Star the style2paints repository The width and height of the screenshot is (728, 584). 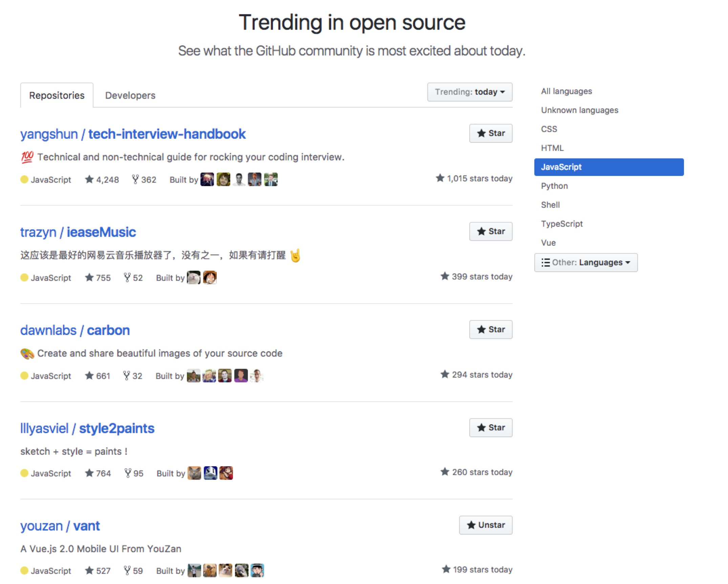pyautogui.click(x=491, y=428)
